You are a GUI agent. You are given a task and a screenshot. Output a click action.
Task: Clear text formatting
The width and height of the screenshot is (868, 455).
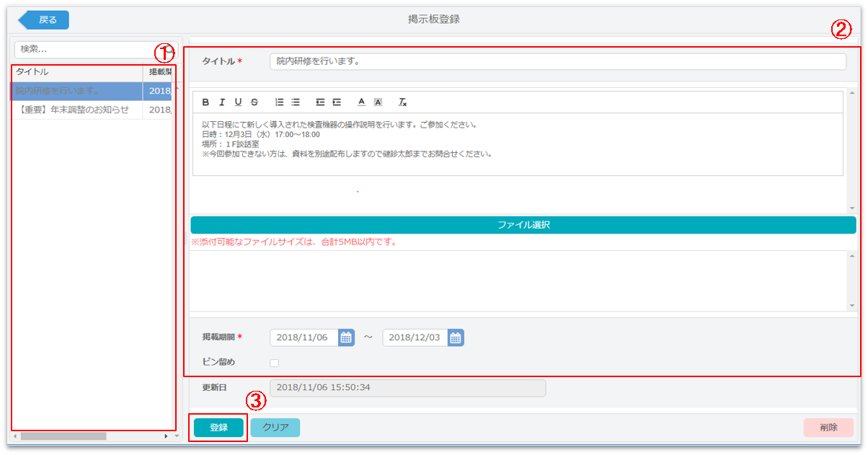tap(403, 102)
